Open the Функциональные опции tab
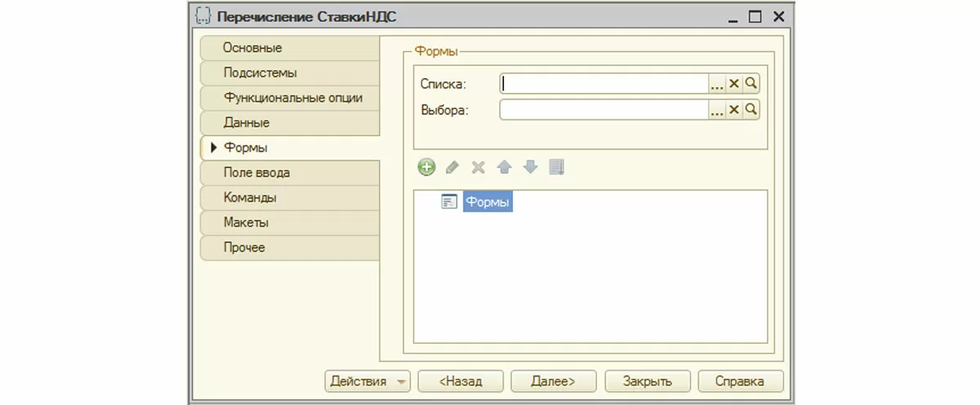980x405 pixels. (x=290, y=98)
